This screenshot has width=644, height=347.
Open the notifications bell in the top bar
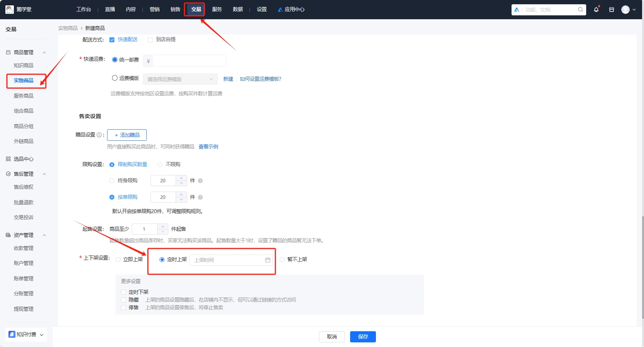(596, 9)
